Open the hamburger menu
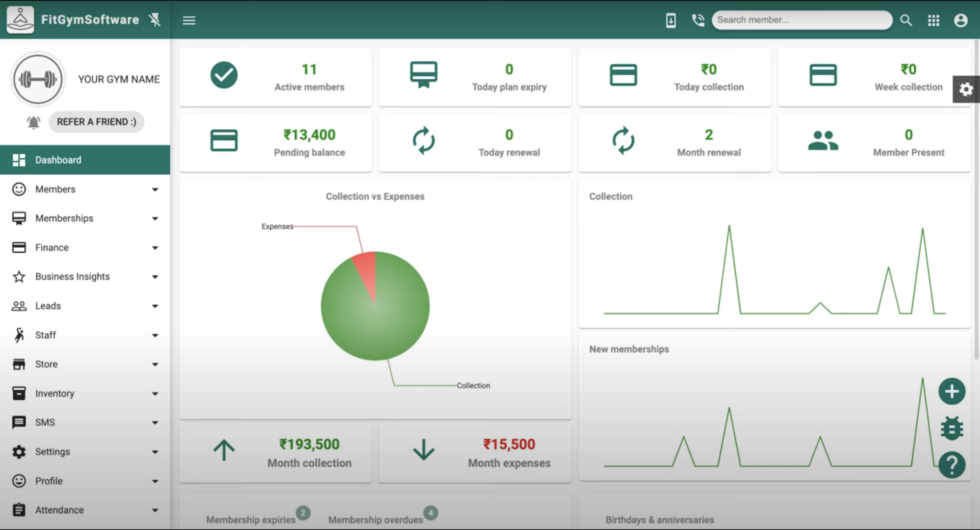This screenshot has height=530, width=980. click(x=189, y=20)
